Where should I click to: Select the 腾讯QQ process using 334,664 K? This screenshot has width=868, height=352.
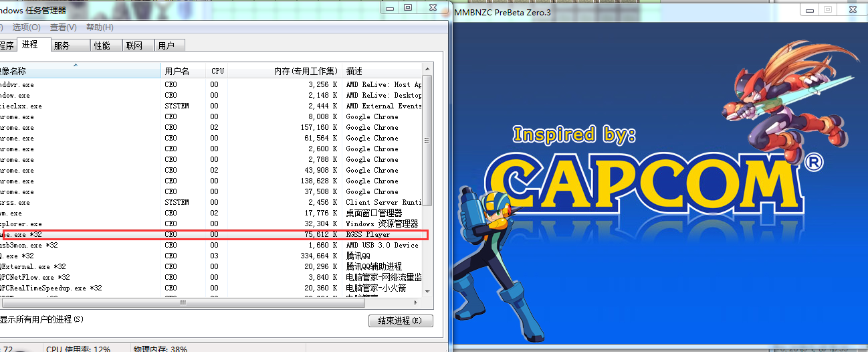211,256
